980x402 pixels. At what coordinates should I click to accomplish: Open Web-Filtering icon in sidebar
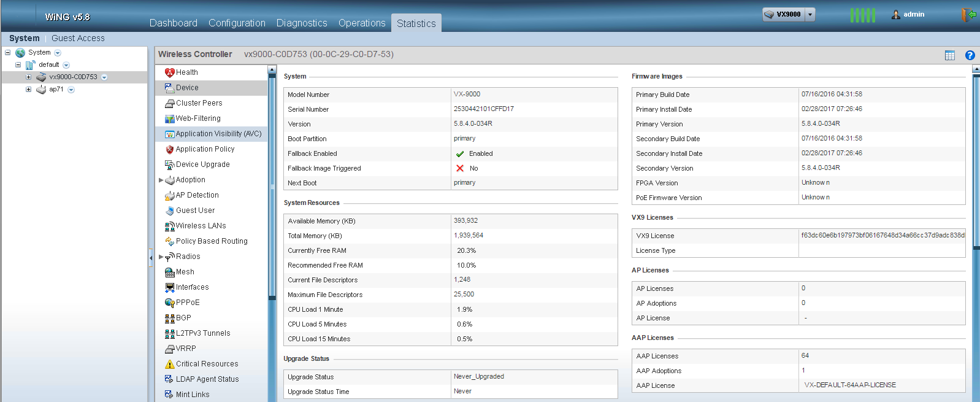tap(170, 118)
